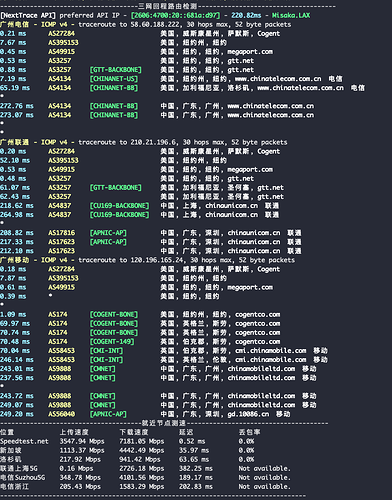Screen dimensions: 392x500
Task: Select the "洛杉矶" row label
Action: (11, 459)
